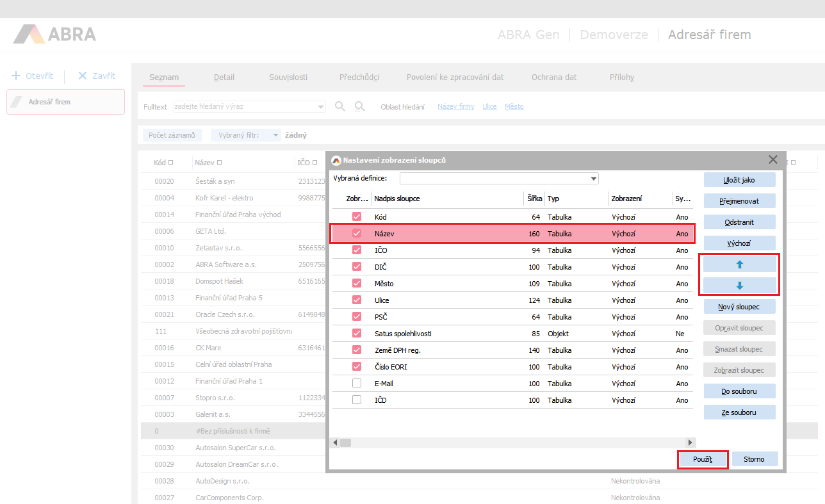825x504 pixels.
Task: Check the IČD column checkbox
Action: point(357,400)
